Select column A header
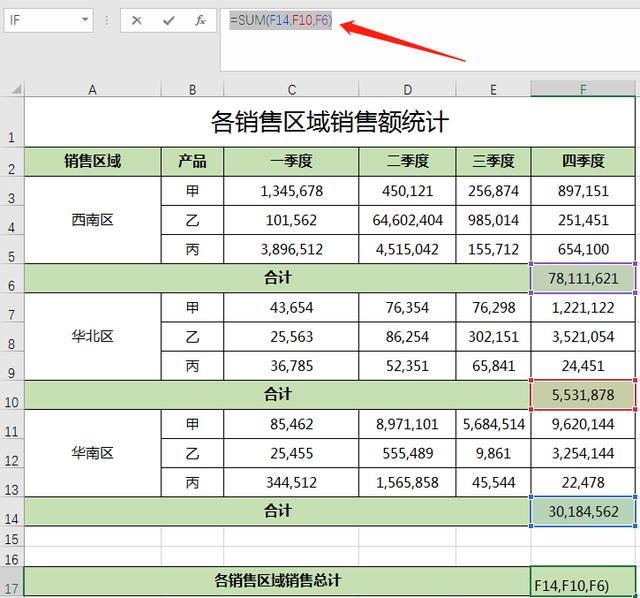This screenshot has height=598, width=640. tap(93, 89)
